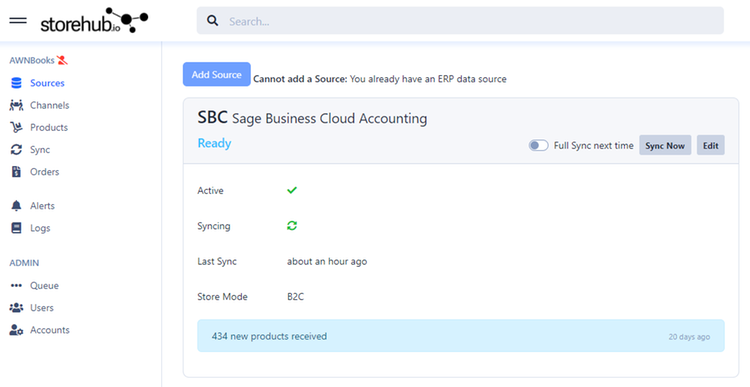Click the Sync Now button
The height and width of the screenshot is (387, 750).
[x=665, y=145]
